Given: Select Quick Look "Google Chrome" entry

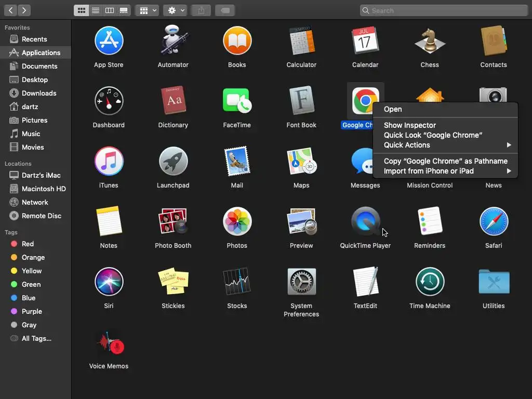Looking at the screenshot, I should pos(445,135).
